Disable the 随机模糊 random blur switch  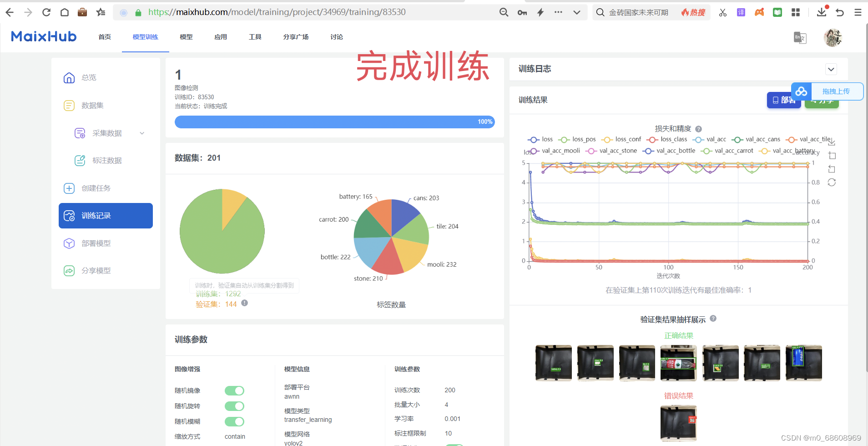click(x=234, y=421)
